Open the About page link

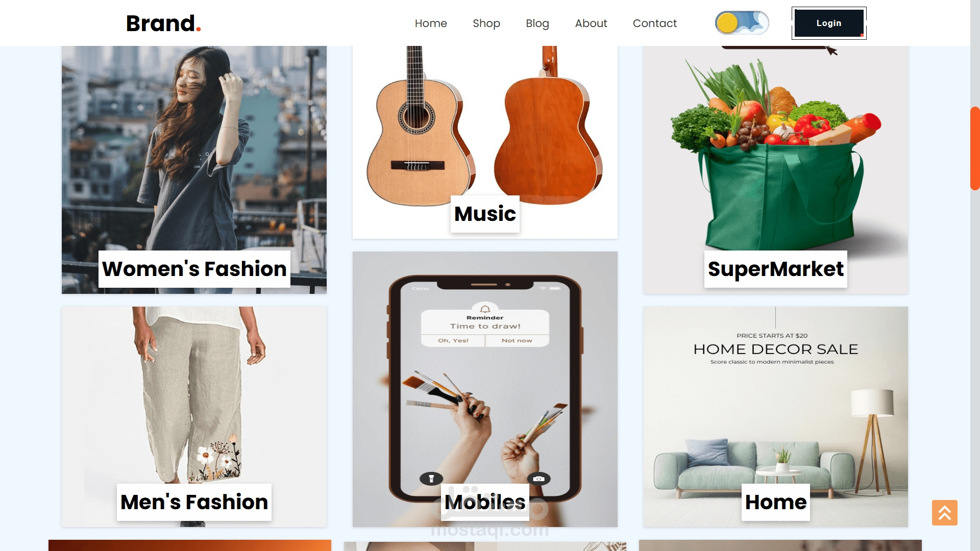(591, 23)
